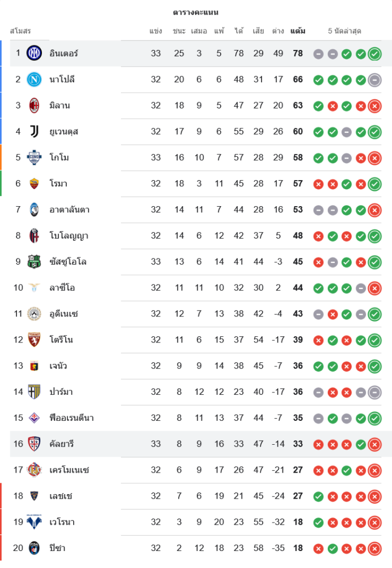Select the Roma club badge

coord(34,183)
